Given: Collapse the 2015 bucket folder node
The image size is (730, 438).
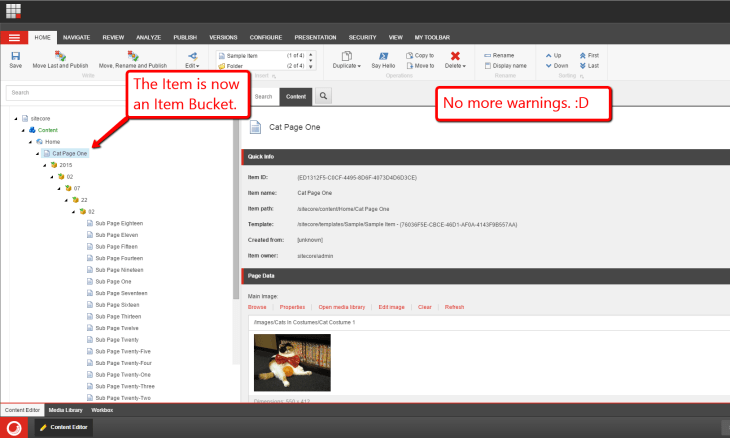Looking at the screenshot, I should pyautogui.click(x=45, y=165).
